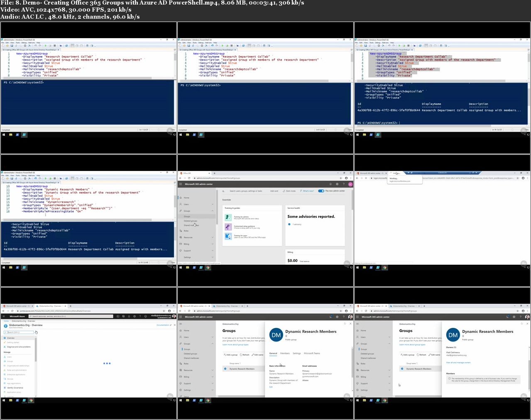The width and height of the screenshot is (531, 420).
Task: Click Refresh button in General tab frame
Action: [x=245, y=355]
